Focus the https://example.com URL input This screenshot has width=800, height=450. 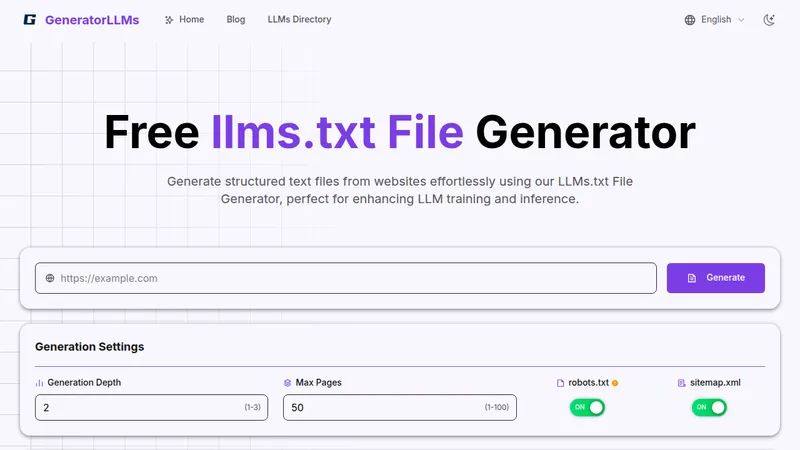(346, 278)
